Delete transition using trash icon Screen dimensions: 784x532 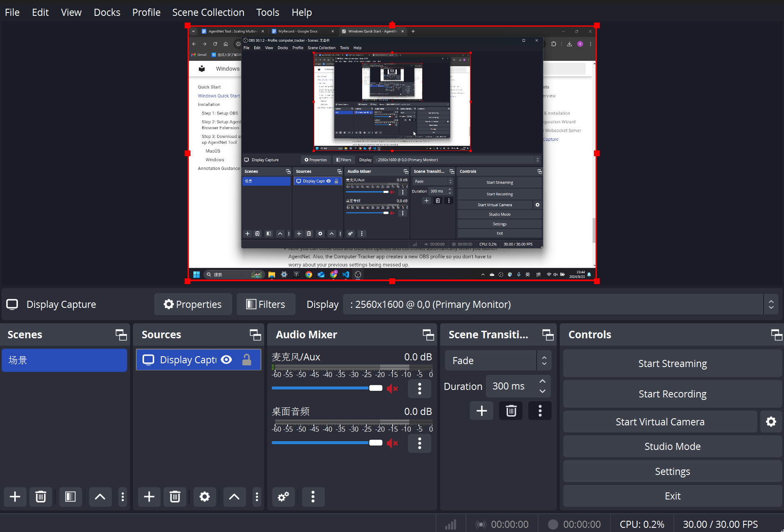[x=511, y=411]
